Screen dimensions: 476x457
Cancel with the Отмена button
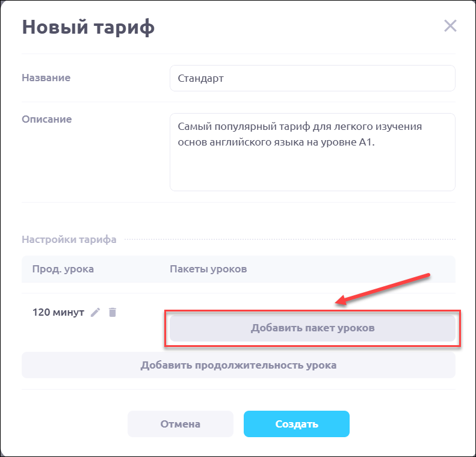coord(180,424)
